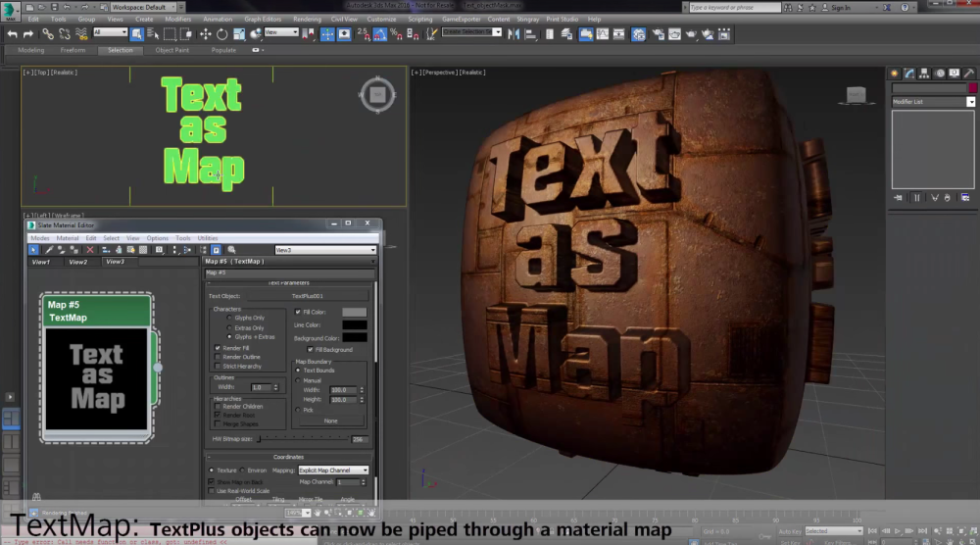980x545 pixels.
Task: Click the Select and Link chain icon
Action: tap(46, 33)
